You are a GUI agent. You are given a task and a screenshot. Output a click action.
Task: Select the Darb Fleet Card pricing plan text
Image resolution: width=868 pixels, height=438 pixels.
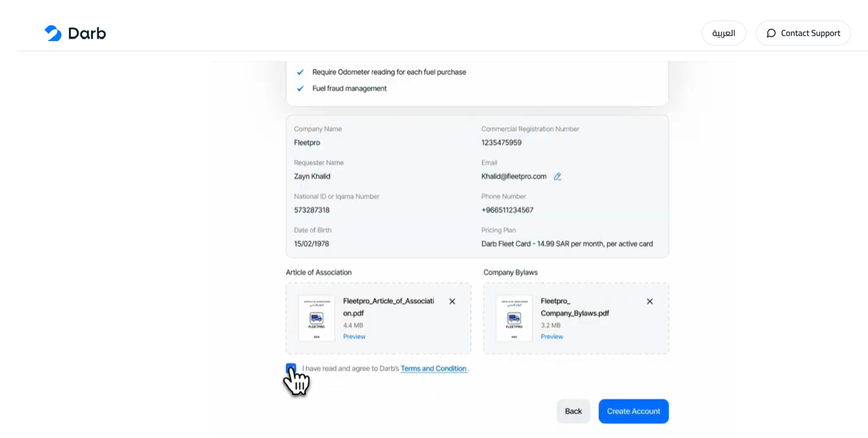tap(567, 244)
